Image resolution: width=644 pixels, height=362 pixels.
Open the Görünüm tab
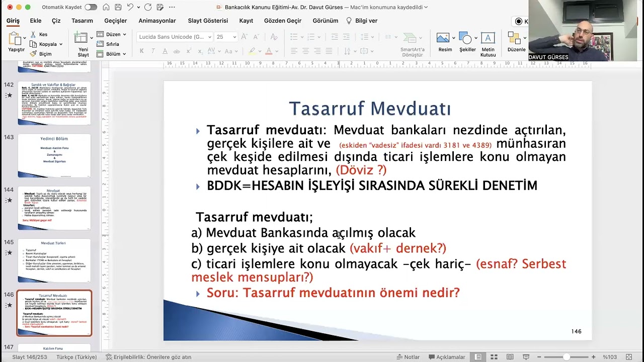click(x=325, y=21)
